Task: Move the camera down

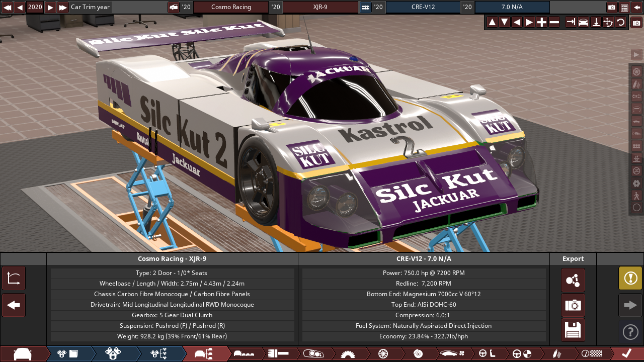Action: coord(505,22)
